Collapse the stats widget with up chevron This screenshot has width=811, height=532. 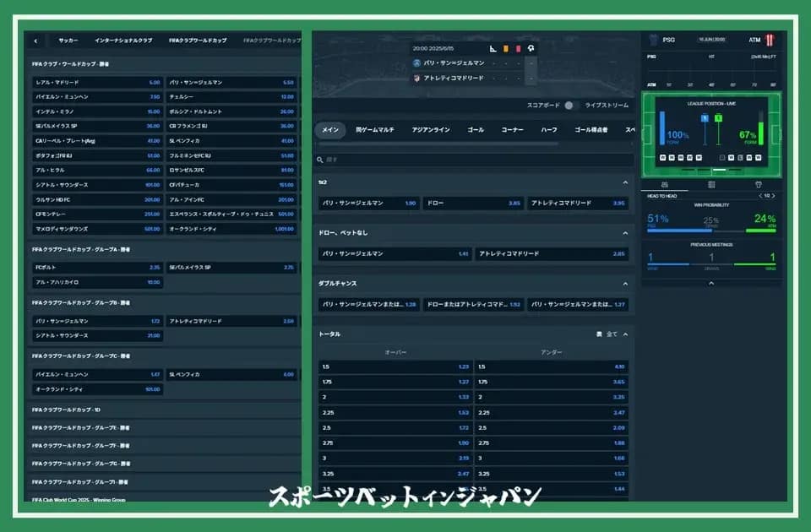[711, 284]
